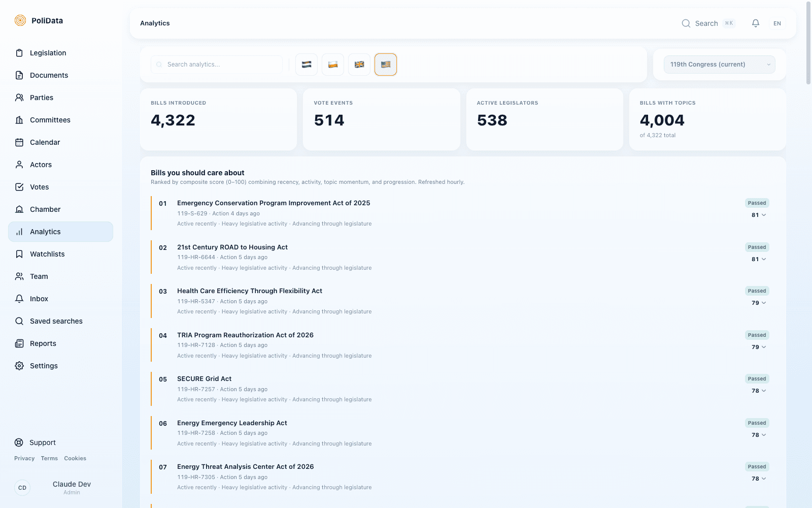Screen dimensions: 812x508
Task: Open the SECURE Grid Act bill
Action: 204,378
